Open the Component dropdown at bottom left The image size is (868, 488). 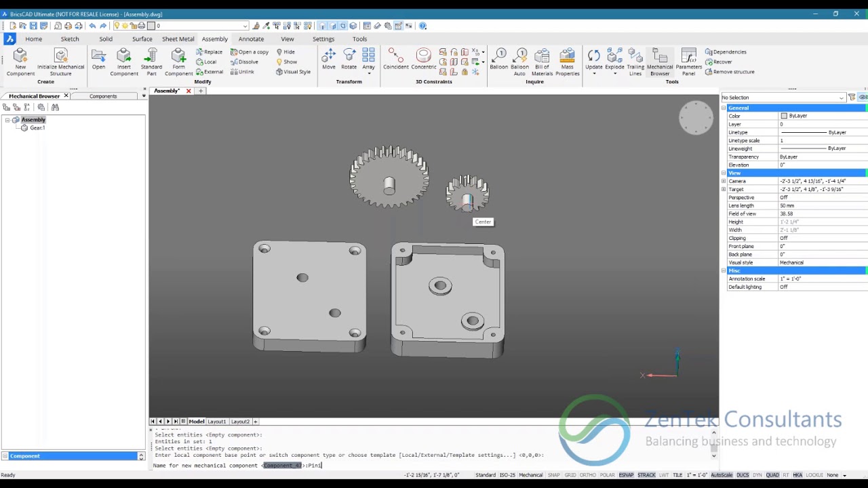tap(141, 456)
